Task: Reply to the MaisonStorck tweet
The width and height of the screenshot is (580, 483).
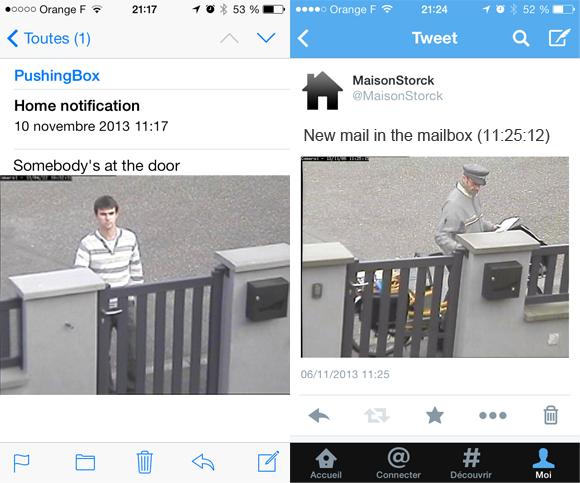Action: tap(319, 415)
